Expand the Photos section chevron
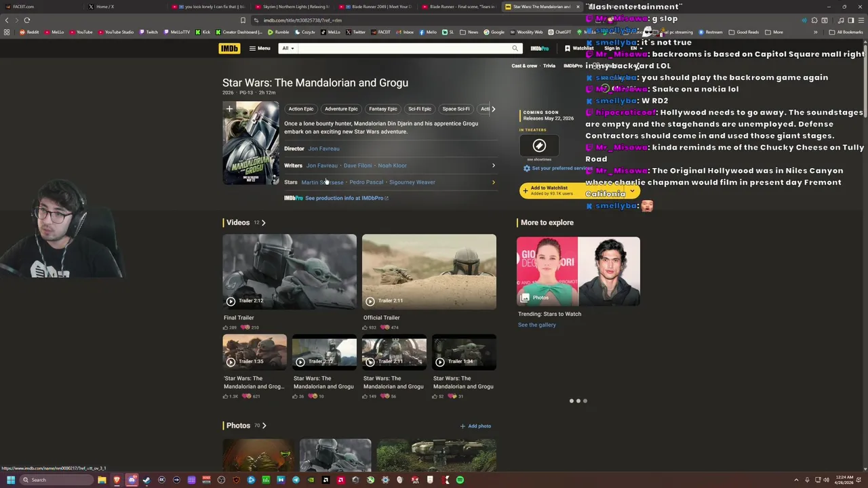This screenshot has width=868, height=488. coord(264,426)
